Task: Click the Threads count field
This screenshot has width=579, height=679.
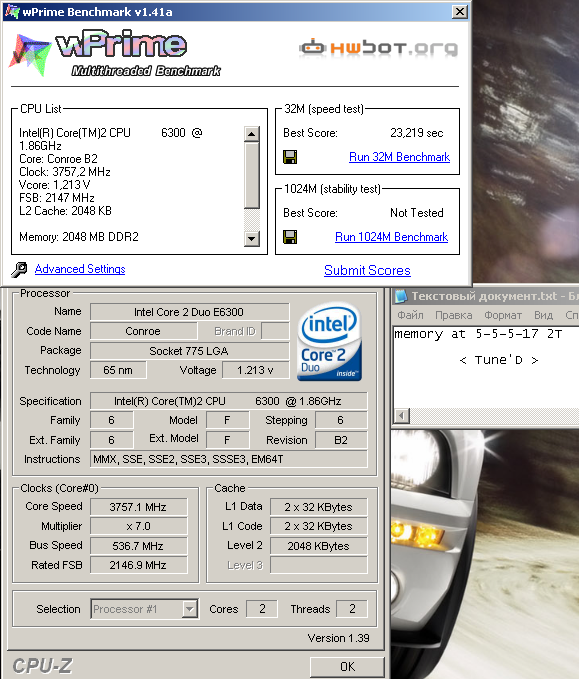Action: point(352,609)
